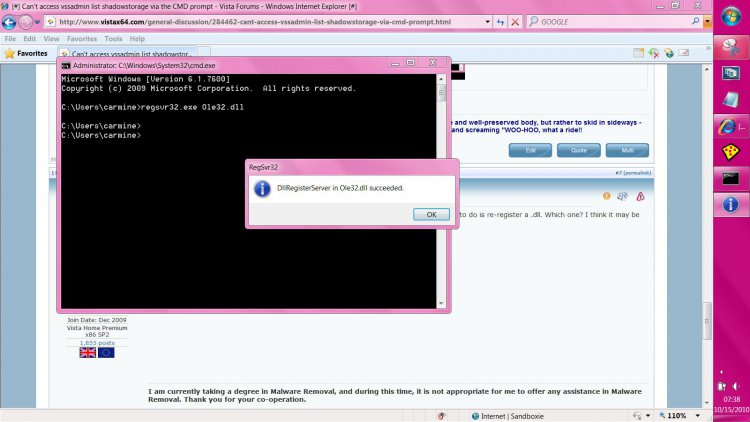Open the File menu
Screen dimensions: 750x422
(10, 39)
